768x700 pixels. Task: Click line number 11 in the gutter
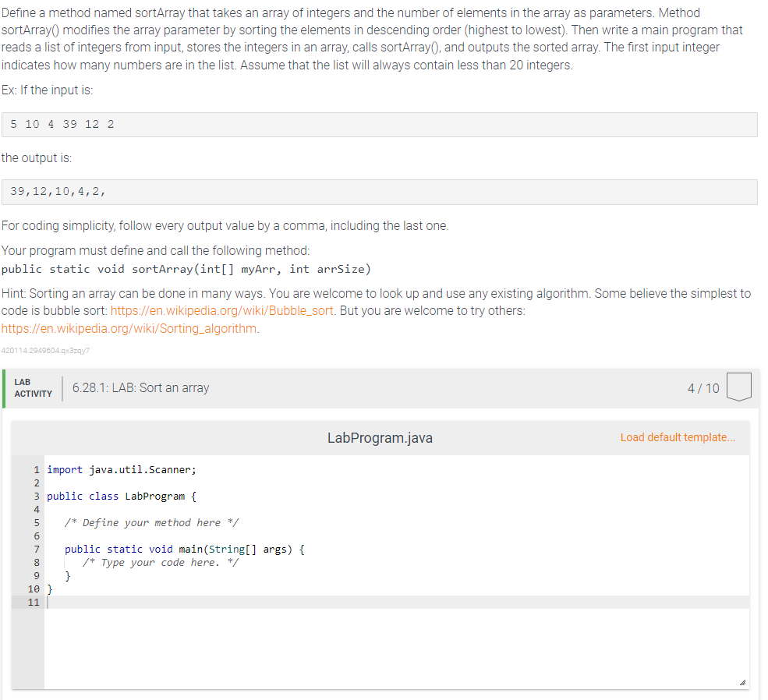point(33,602)
